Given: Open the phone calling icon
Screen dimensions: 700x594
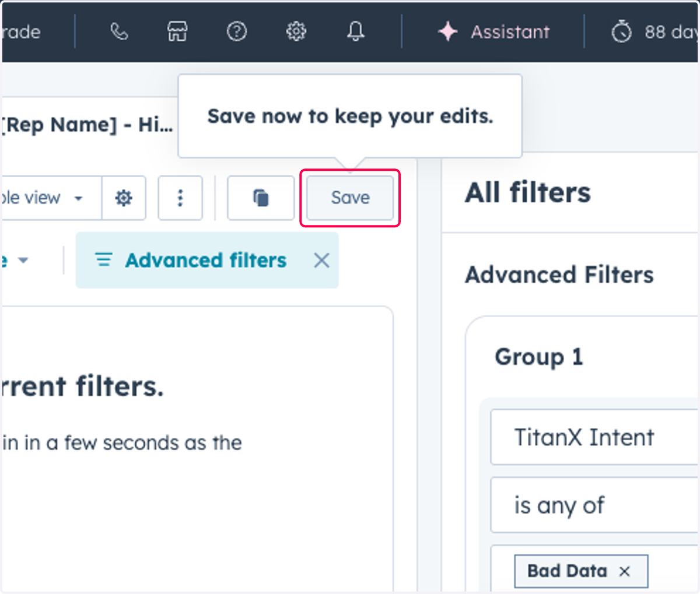Looking at the screenshot, I should coord(119,31).
